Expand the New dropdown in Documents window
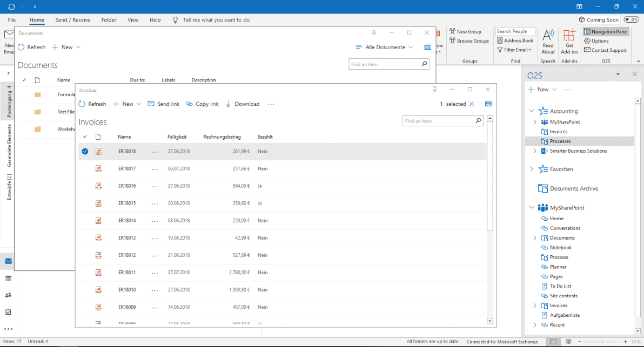The width and height of the screenshot is (644, 347). [x=78, y=47]
